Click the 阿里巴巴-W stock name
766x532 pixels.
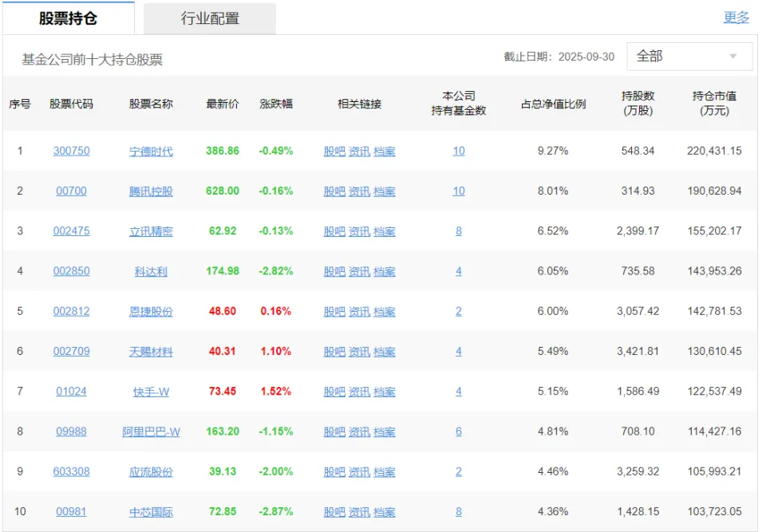[151, 432]
